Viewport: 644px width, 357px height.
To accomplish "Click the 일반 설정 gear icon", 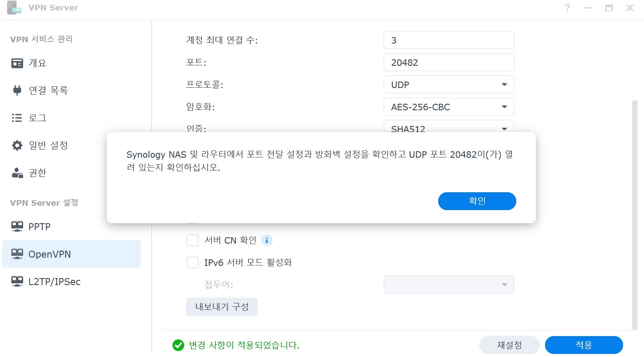I will [x=17, y=145].
